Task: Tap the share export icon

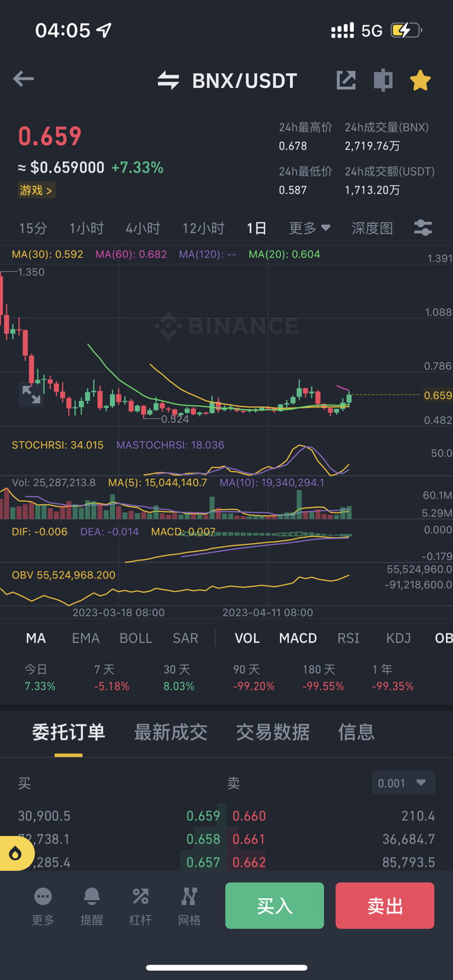Action: [346, 80]
